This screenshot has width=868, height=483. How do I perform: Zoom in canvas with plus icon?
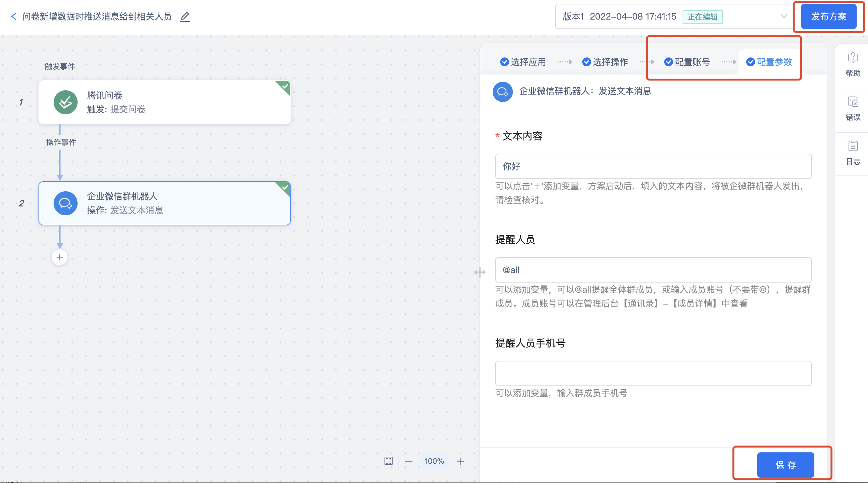(460, 461)
